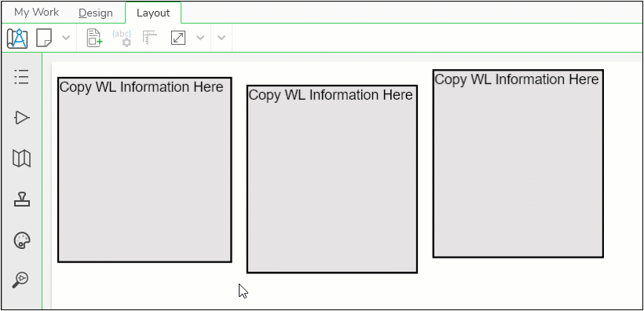Open the color palette sidebar icon
Viewport: 644px width, 311px height.
pos(22,240)
